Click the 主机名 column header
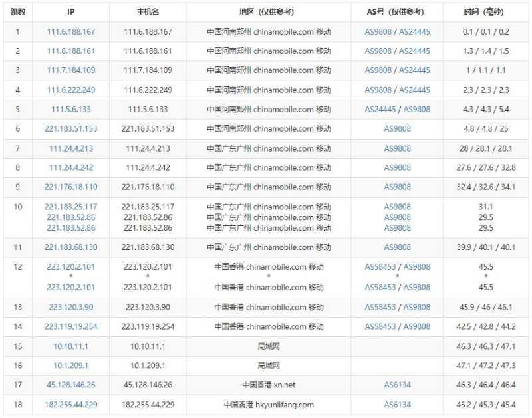Screen dimensions: 532x418 148,12
